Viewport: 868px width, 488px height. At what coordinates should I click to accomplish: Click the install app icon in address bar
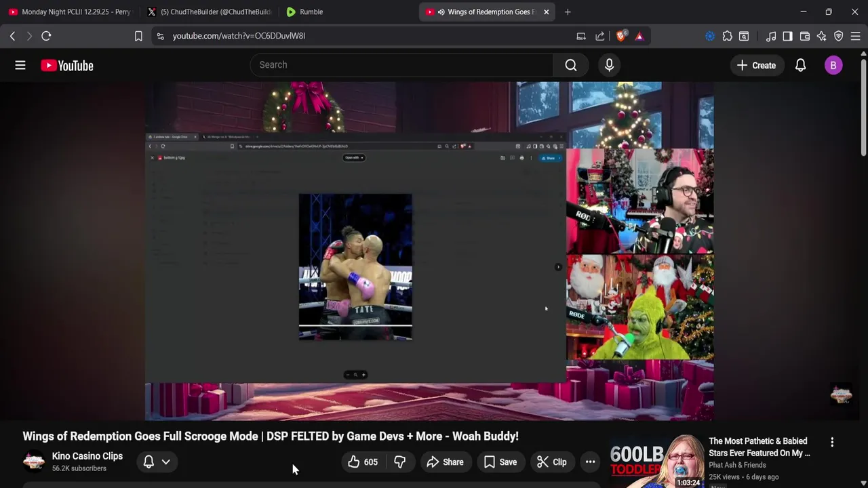tap(581, 36)
